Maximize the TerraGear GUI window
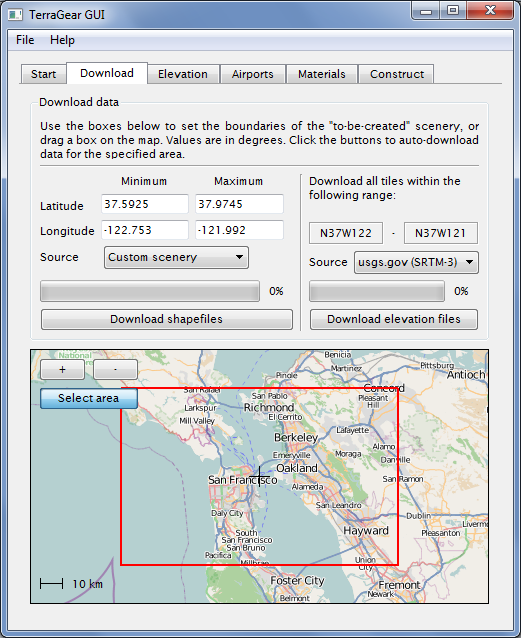The image size is (521, 638). tap(453, 11)
